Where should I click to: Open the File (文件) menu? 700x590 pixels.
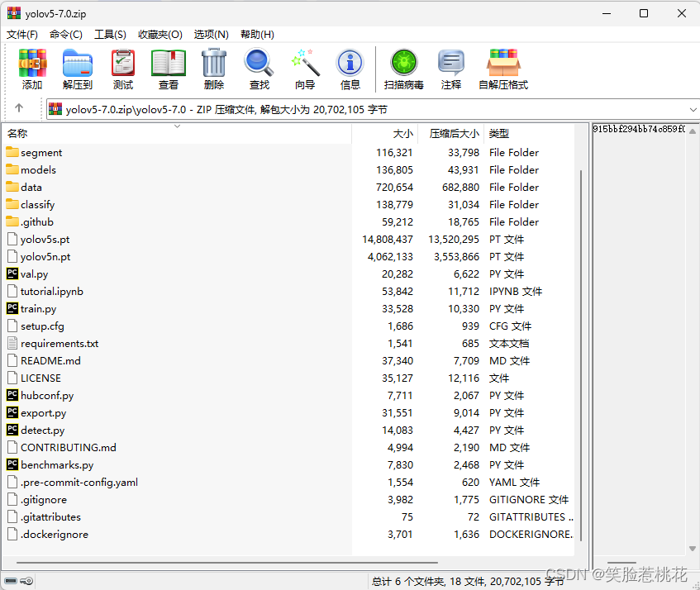21,35
